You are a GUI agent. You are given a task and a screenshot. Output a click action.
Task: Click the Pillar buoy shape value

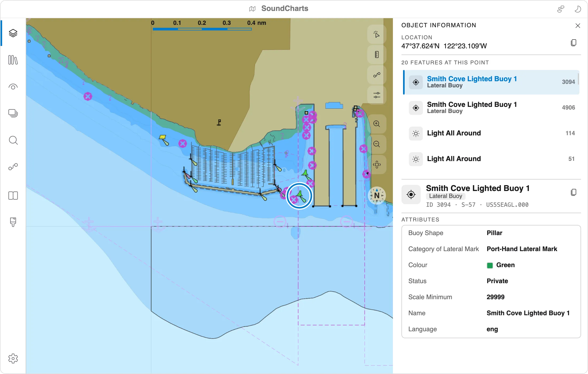494,233
